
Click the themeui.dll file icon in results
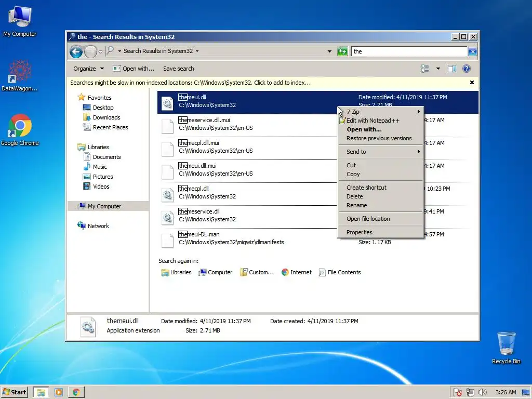[167, 103]
